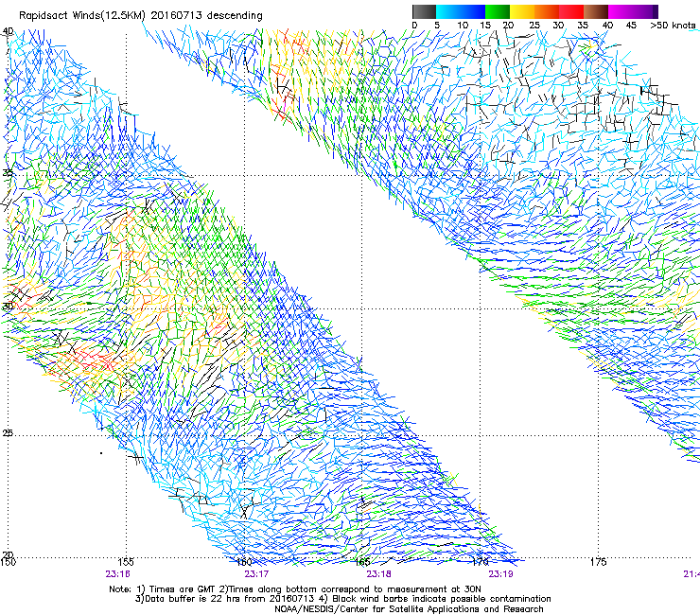Click the 175 longitude label on the bottom axis
700x615 pixels.
point(598,562)
